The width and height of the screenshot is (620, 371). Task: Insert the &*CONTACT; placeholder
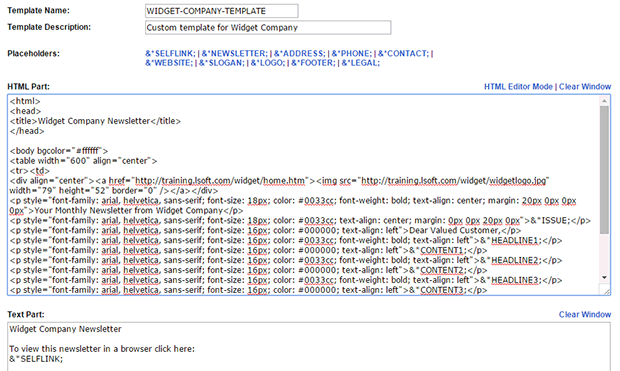point(403,53)
